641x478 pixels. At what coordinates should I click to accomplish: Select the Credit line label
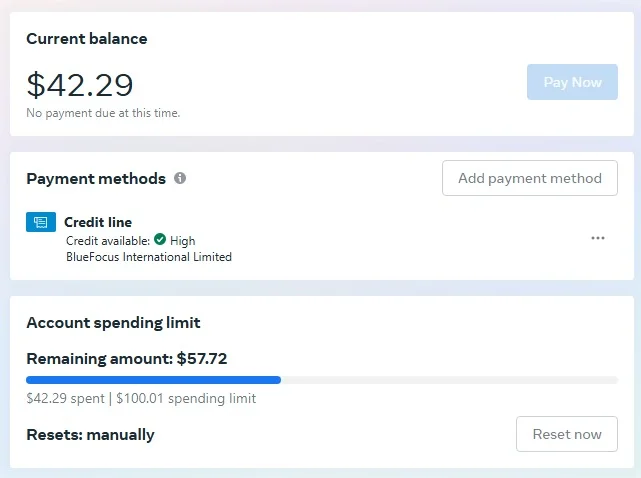pos(98,222)
